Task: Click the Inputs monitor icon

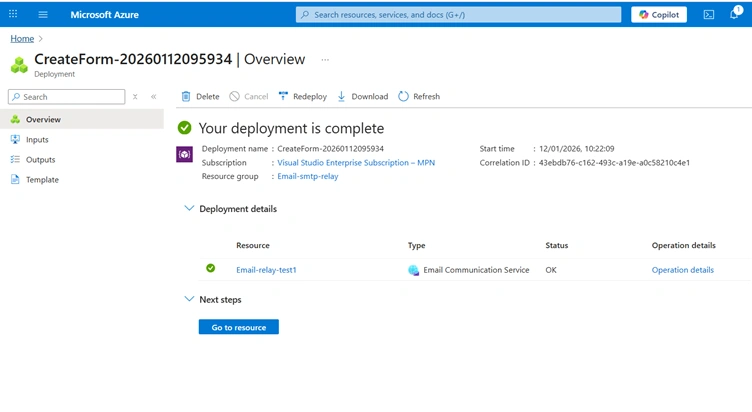Action: pos(15,139)
